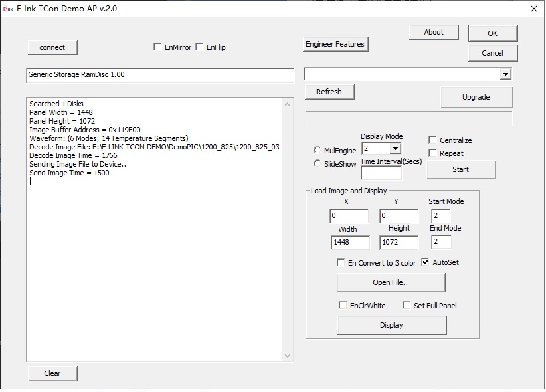The width and height of the screenshot is (546, 392).
Task: Tick the Repeat checkbox
Action: coord(432,153)
